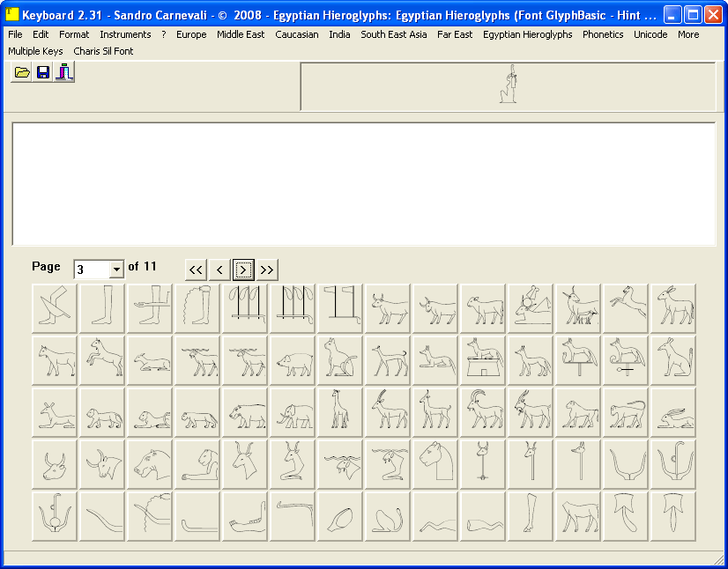Insert the large lion head forepart hieroglyph

435,464
